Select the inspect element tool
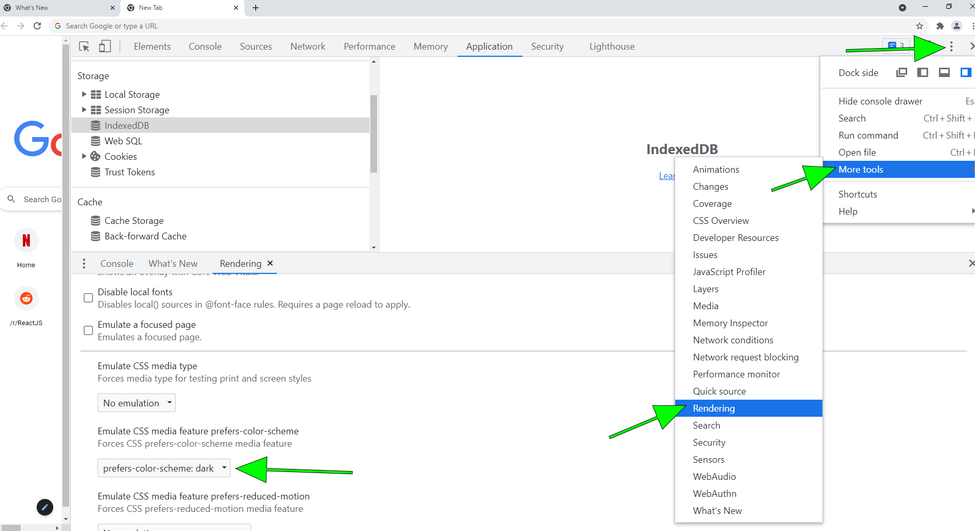 tap(84, 46)
